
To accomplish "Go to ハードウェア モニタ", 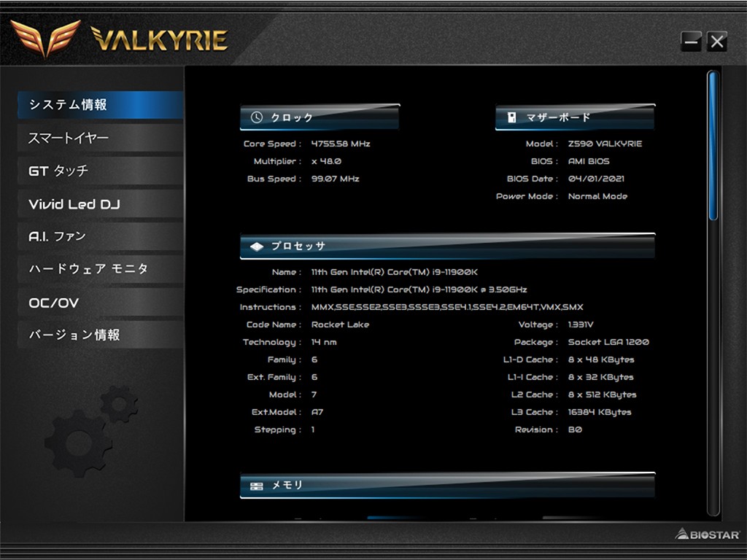I will click(x=101, y=269).
